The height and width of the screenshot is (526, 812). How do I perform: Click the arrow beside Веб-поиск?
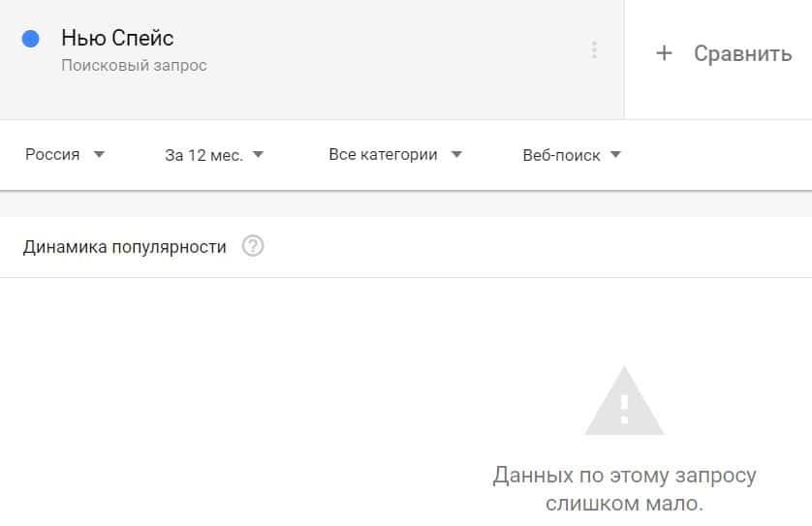(x=615, y=154)
